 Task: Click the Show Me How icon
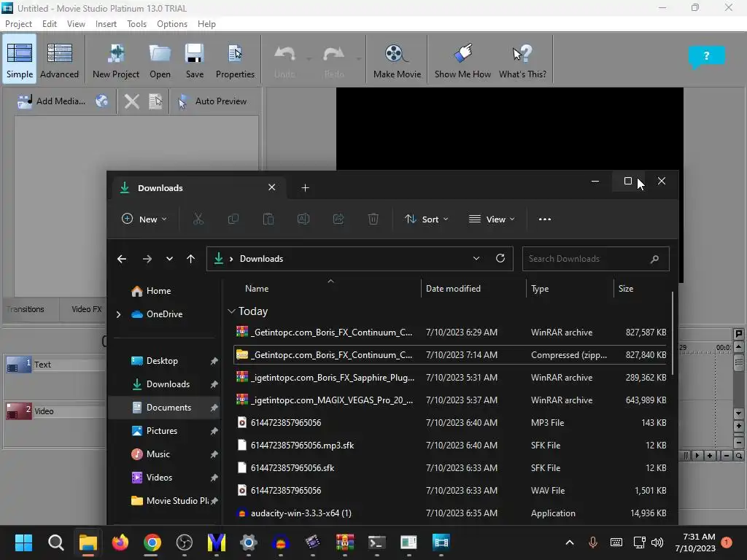462,60
